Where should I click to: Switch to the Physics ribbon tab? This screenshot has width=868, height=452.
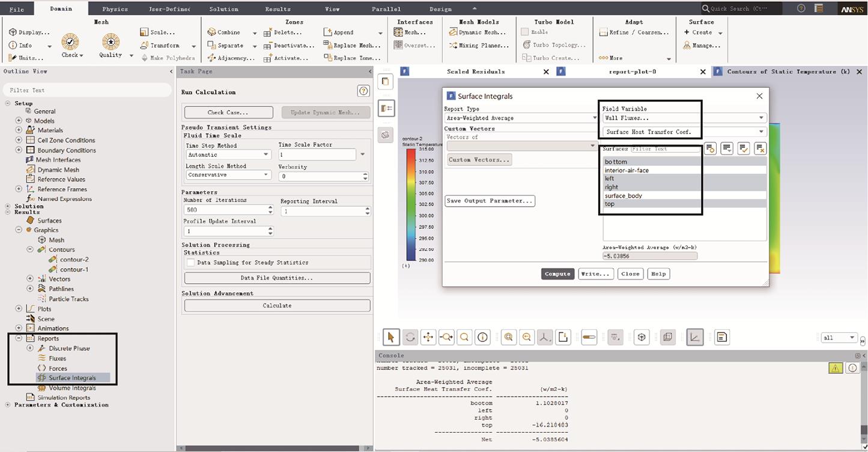click(x=115, y=9)
